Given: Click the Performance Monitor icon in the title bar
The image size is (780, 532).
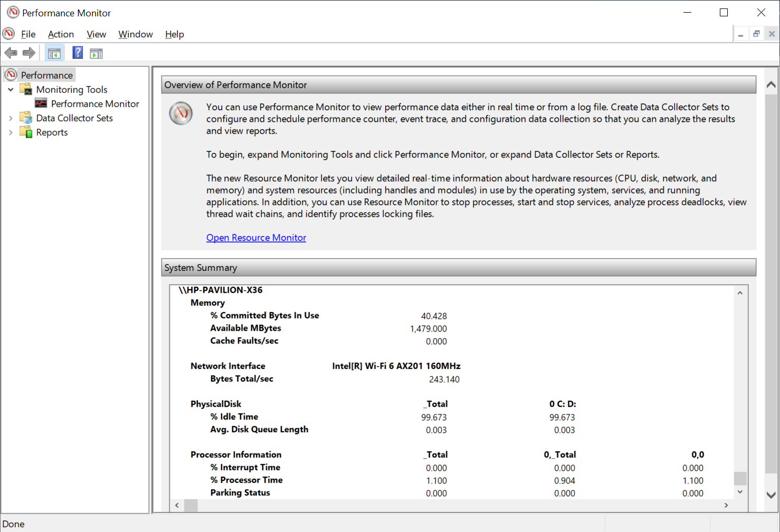Looking at the screenshot, I should tap(13, 12).
